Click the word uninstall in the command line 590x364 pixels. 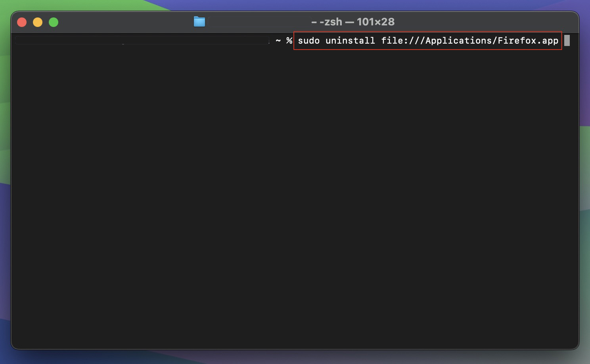tap(351, 40)
